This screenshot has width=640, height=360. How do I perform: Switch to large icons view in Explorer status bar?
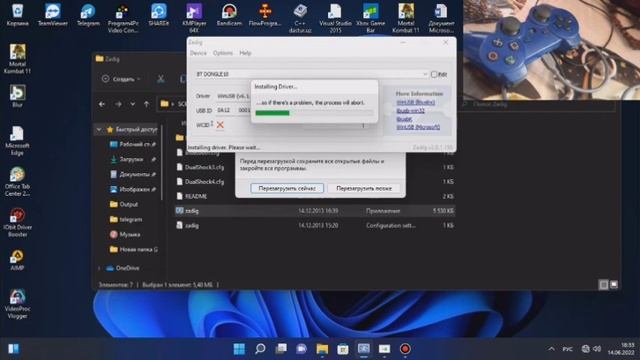(613, 284)
